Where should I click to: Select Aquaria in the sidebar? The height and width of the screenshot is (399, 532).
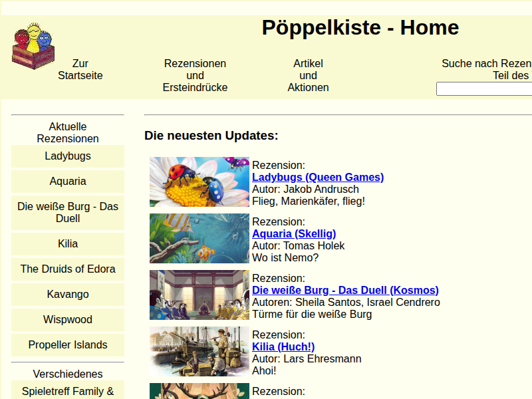coord(68,182)
